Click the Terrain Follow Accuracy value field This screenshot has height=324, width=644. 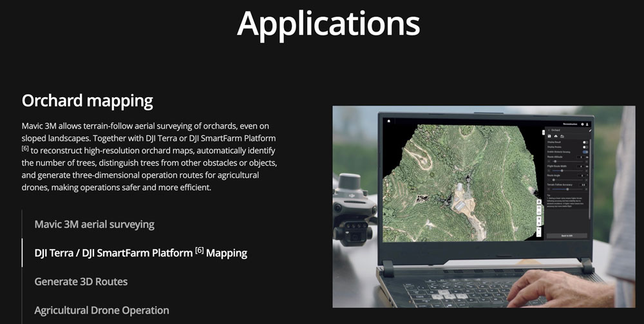click(x=583, y=185)
